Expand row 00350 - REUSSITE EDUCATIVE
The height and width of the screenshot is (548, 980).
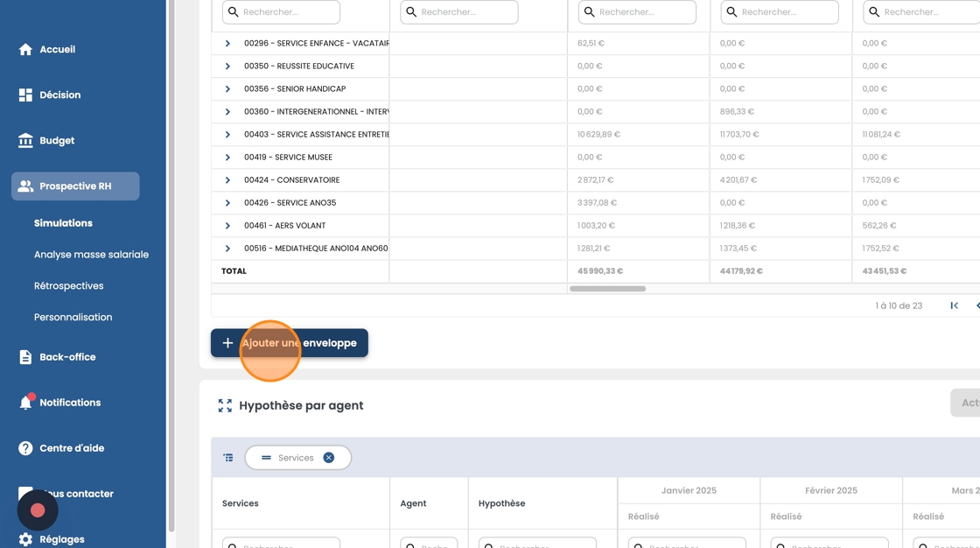tap(227, 67)
